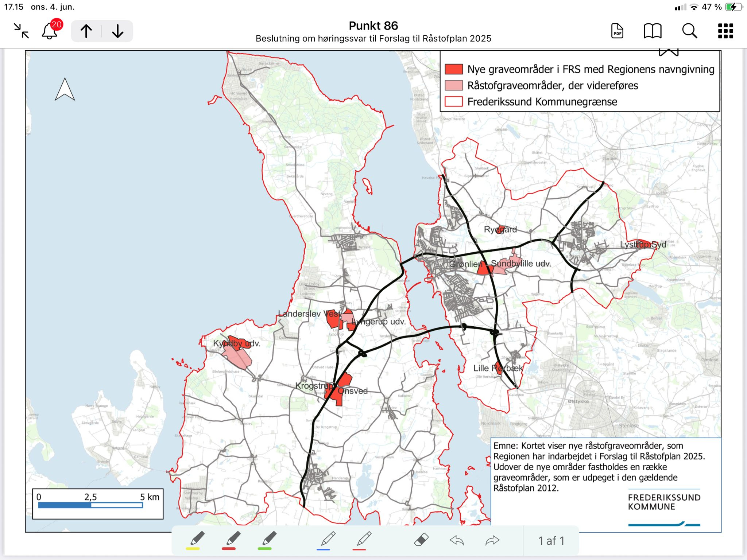Go to previous item with up arrow
Screen dimensions: 747x560
coord(86,31)
